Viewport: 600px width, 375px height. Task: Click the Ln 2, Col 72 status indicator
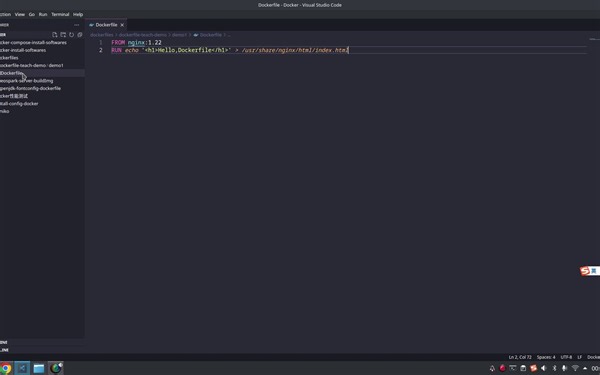(520, 357)
